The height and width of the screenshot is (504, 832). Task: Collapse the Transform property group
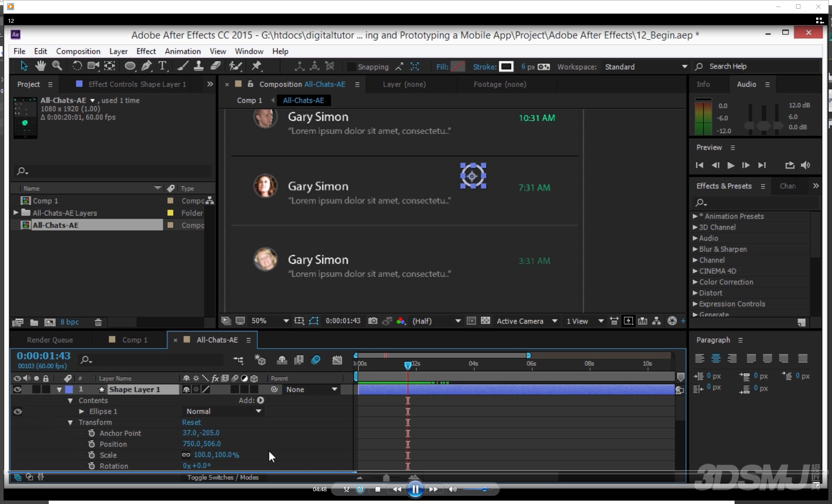(x=70, y=422)
